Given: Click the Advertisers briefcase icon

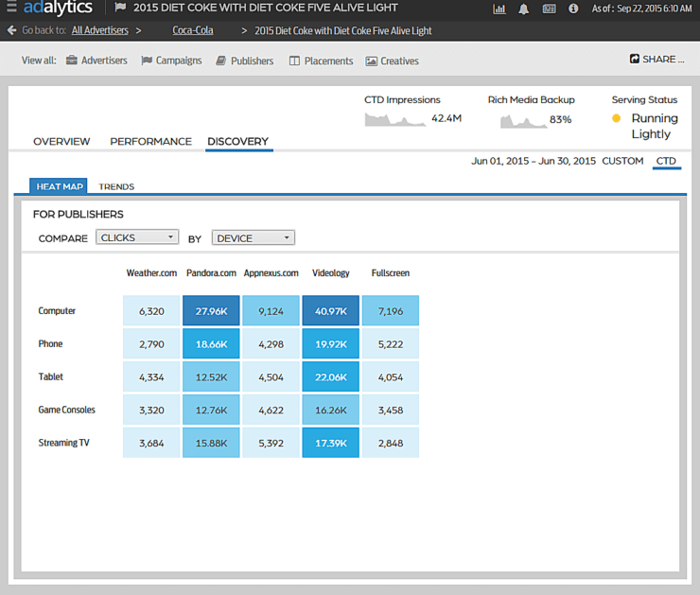Looking at the screenshot, I should click(x=72, y=61).
